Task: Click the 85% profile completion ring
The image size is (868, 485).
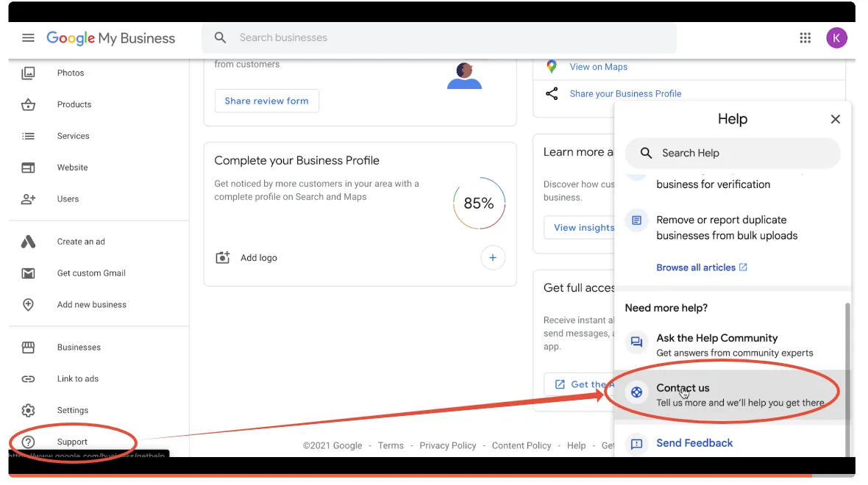Action: (x=479, y=204)
